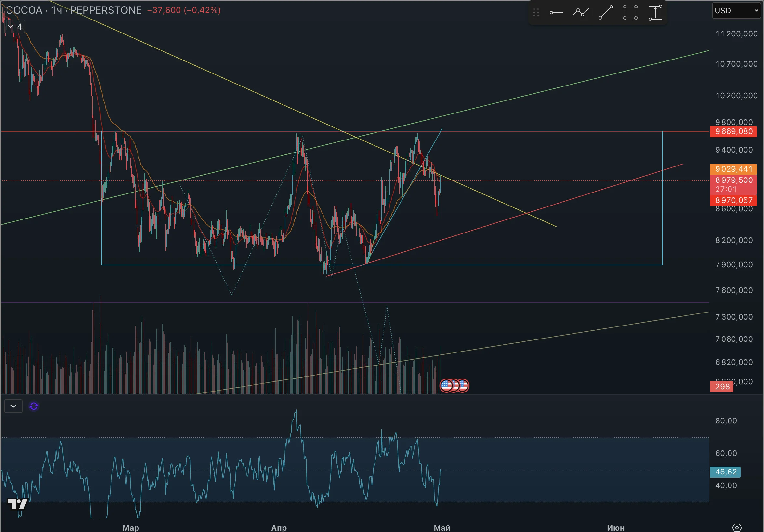764x532 pixels.
Task: Click the red 9 669,080 price label
Action: click(x=733, y=131)
